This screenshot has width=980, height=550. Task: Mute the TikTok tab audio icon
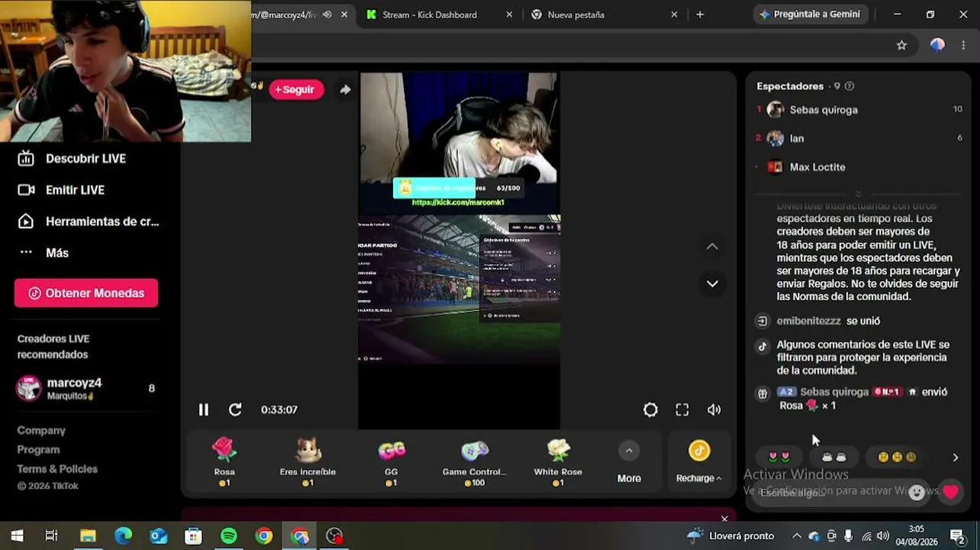[x=327, y=15]
